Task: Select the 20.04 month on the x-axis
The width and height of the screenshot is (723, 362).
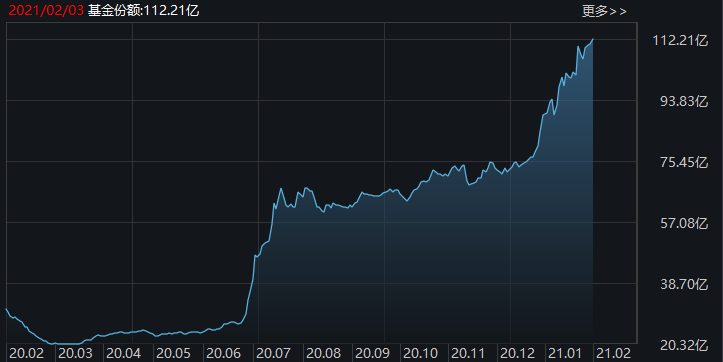Action: (123, 354)
